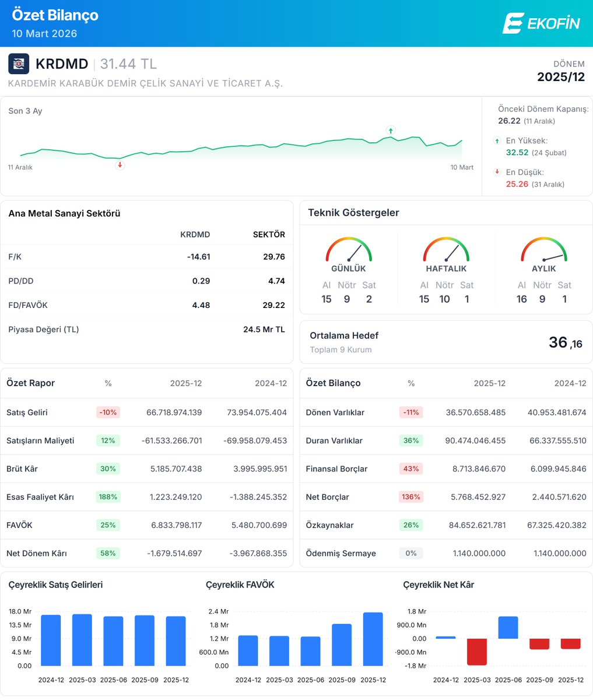Click the 3-month price line chart
This screenshot has width=593, height=700.
coord(241,147)
